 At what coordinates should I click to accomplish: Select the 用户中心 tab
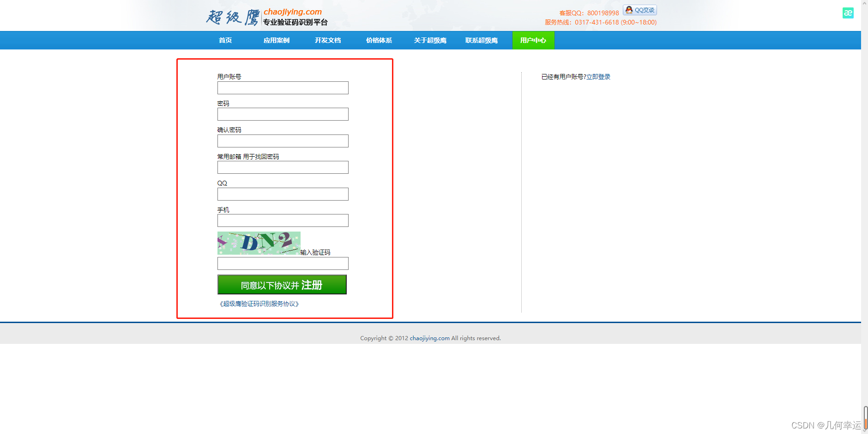533,40
